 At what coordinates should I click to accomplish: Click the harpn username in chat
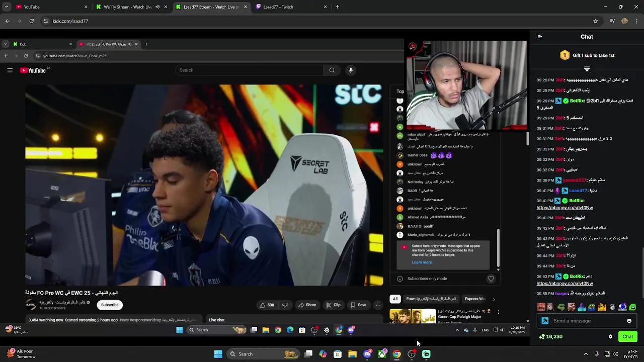tap(561, 293)
